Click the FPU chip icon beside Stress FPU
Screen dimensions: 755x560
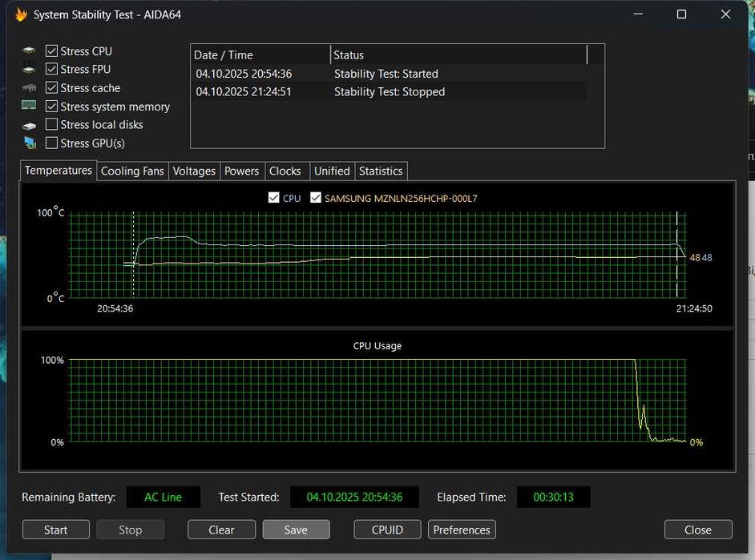29,69
